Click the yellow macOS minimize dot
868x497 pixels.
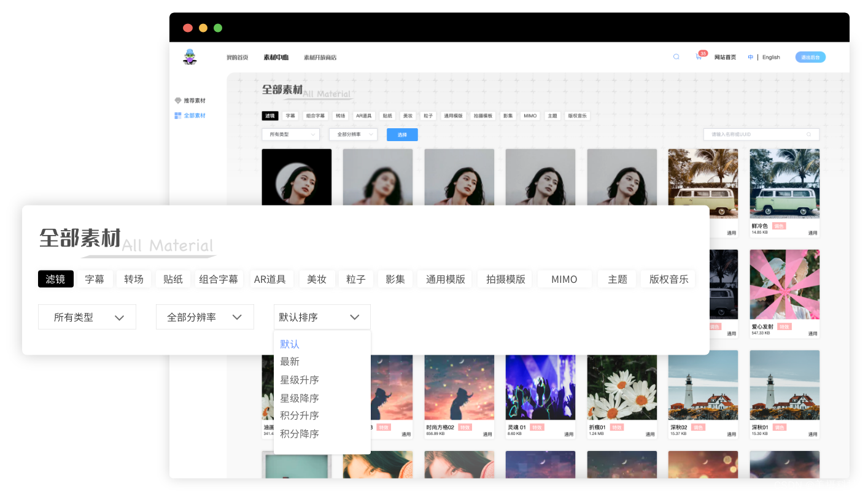coord(203,28)
